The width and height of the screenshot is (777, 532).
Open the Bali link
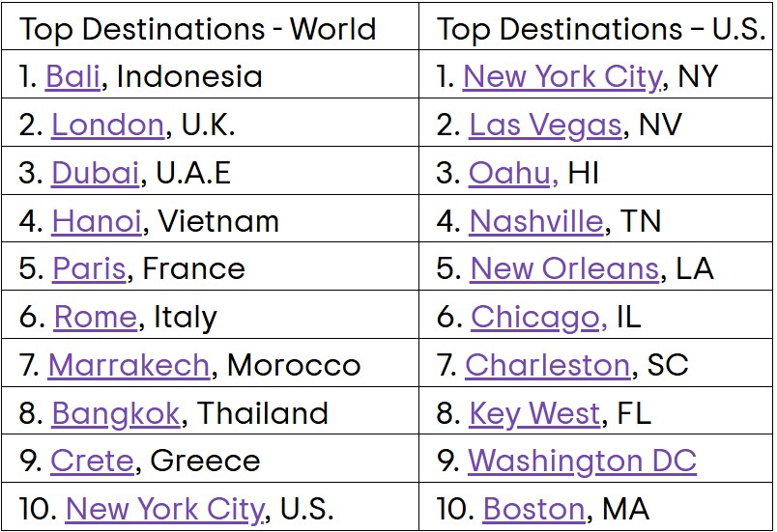coord(72,77)
